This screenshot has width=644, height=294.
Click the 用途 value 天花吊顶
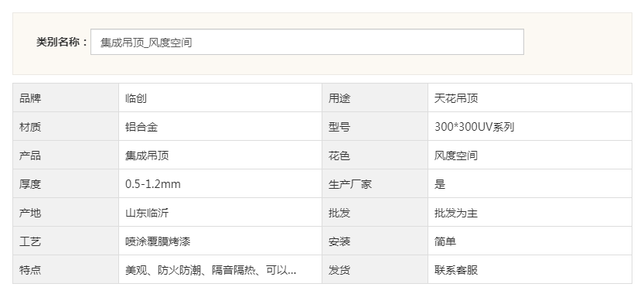(x=456, y=98)
